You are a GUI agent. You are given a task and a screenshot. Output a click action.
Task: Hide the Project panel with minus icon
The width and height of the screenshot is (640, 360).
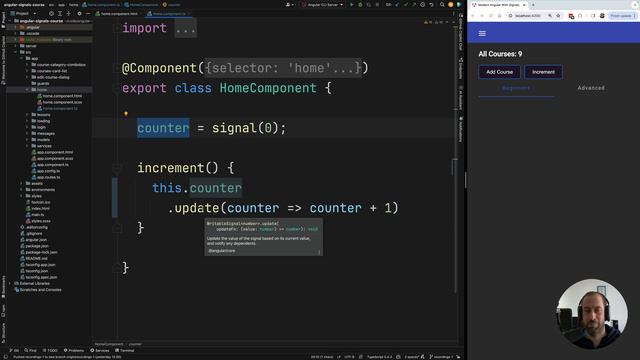coord(87,13)
